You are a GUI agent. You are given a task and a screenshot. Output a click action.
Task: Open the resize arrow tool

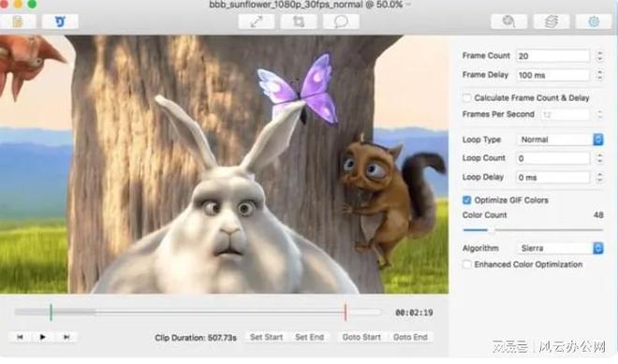(257, 22)
